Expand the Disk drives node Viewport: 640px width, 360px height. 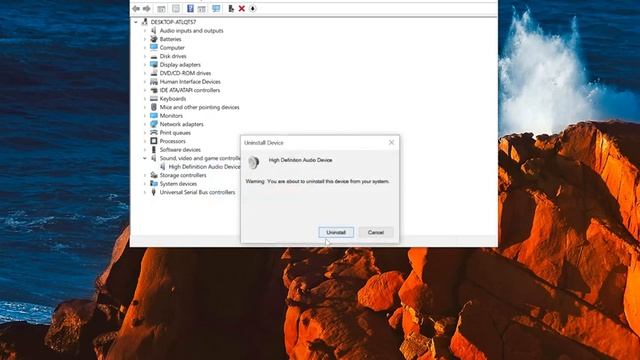pos(145,56)
